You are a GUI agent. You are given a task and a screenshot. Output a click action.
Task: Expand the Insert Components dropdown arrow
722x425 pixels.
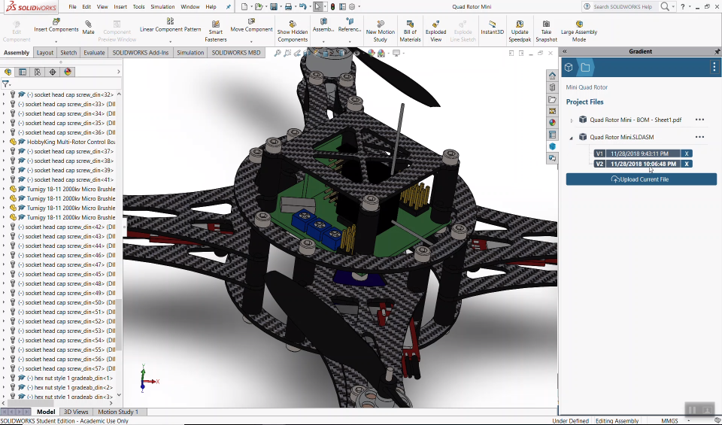(56, 41)
